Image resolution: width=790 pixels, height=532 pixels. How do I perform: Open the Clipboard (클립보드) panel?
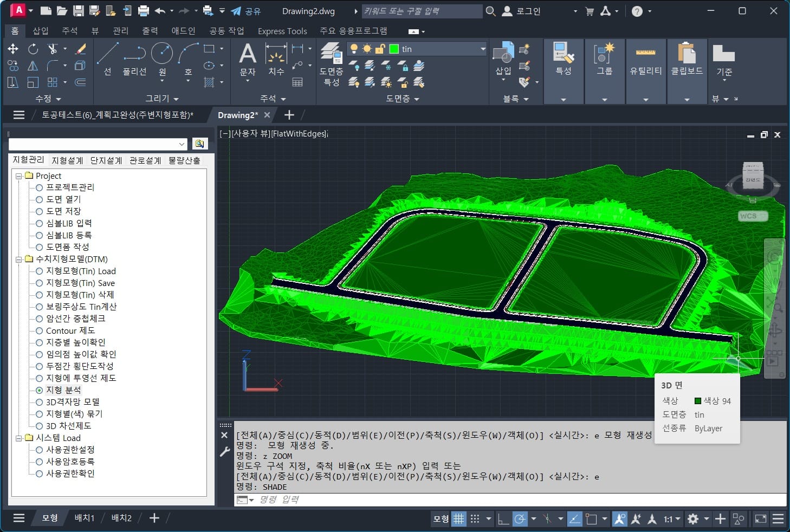(x=687, y=60)
